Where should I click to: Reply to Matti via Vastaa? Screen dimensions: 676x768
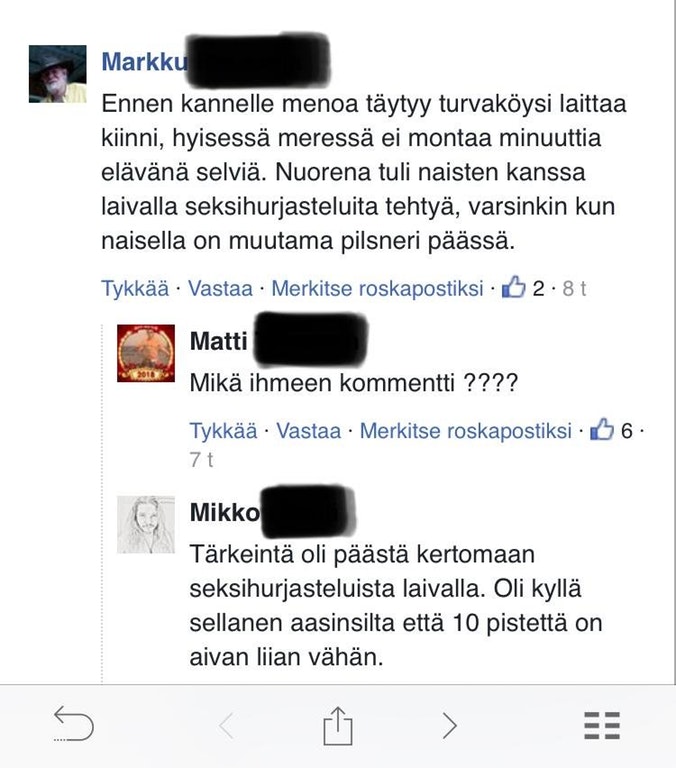[309, 431]
